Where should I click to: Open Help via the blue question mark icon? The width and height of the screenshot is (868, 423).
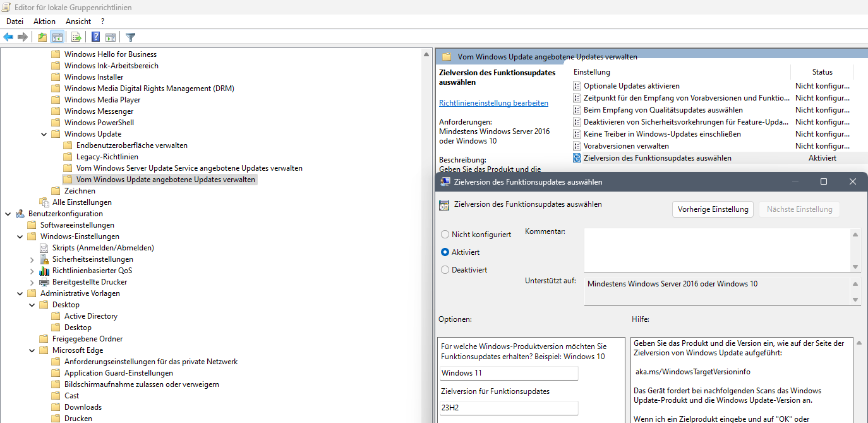coord(96,37)
